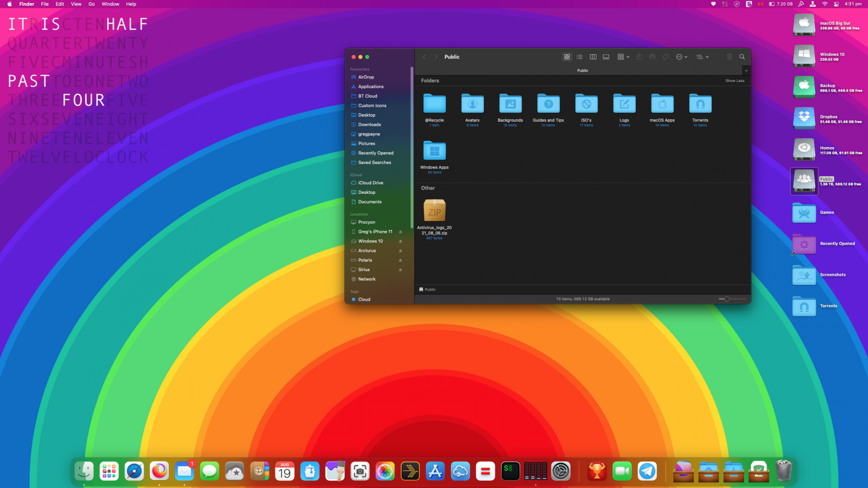Open the action ellipsis dropdown menu
Screen dimensions: 868x488
point(681,57)
